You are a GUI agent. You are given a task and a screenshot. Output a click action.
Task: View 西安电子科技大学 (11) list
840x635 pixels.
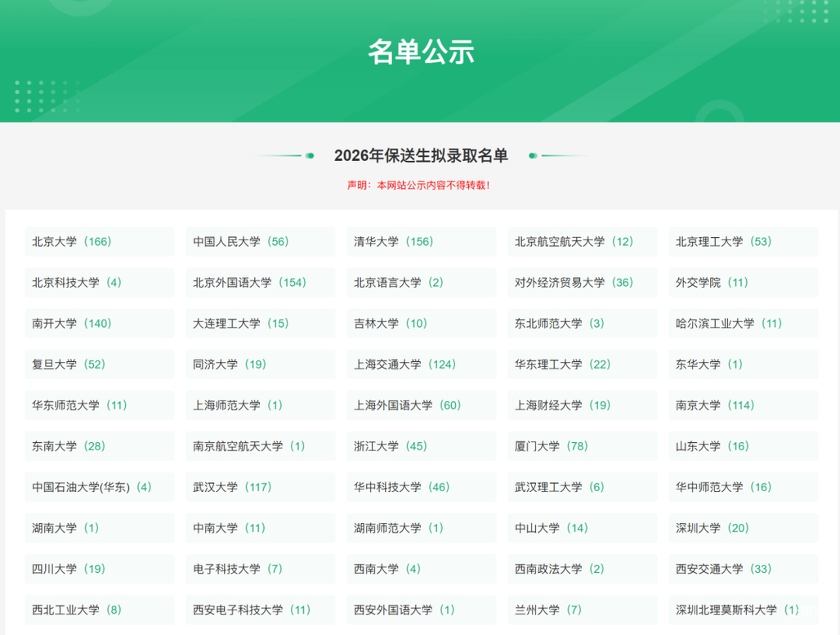click(x=261, y=610)
